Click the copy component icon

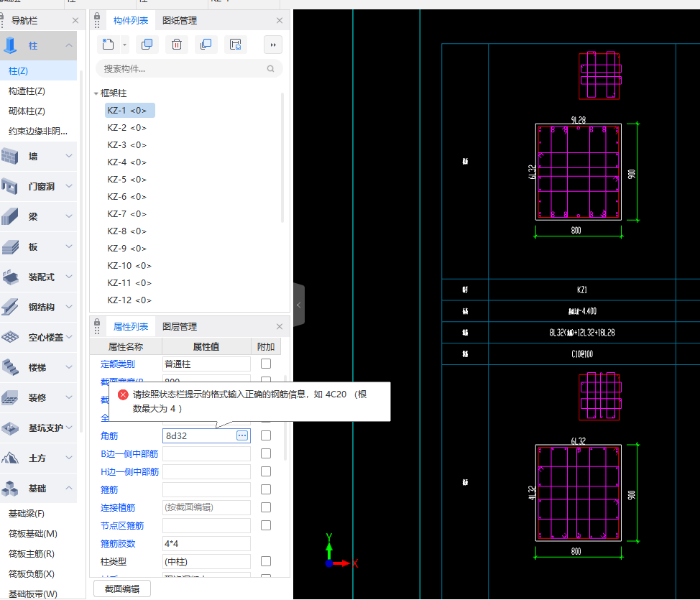(x=147, y=45)
